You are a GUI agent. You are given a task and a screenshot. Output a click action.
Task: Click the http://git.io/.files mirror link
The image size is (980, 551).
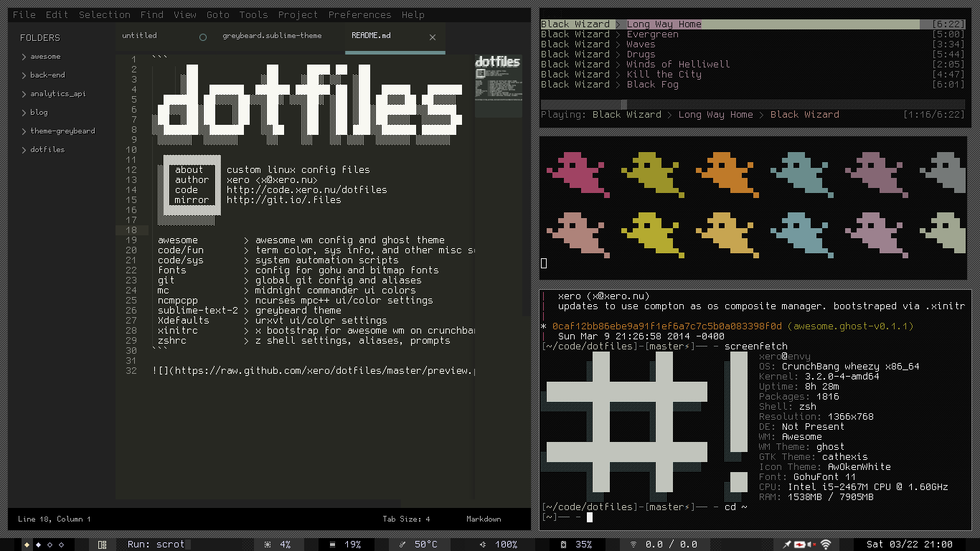[284, 200]
